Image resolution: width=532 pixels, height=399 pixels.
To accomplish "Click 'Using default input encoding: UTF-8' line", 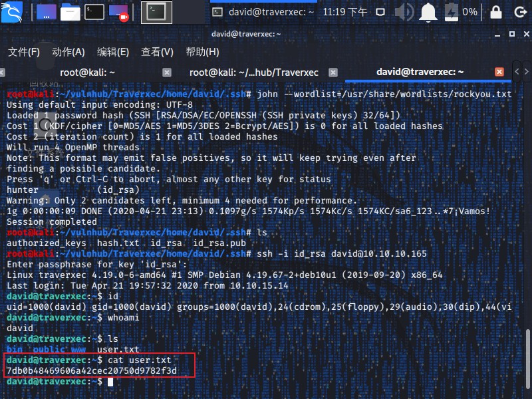I will pos(99,104).
